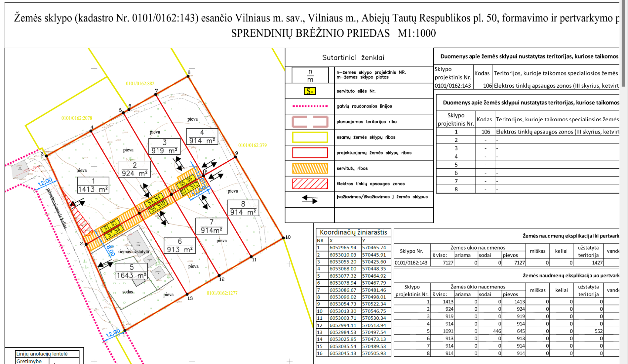Click the double-arrow entry/exit symbol in the legend

click(x=310, y=199)
